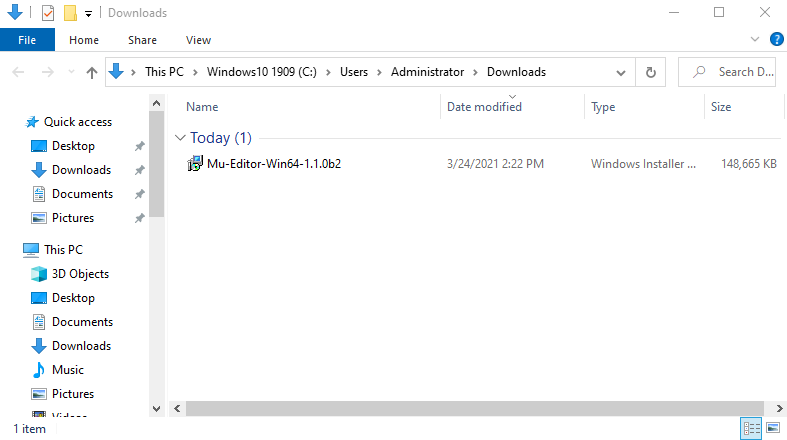Image resolution: width=787 pixels, height=440 pixels.
Task: Click the pin icon next to Quick access Documents
Action: [140, 194]
